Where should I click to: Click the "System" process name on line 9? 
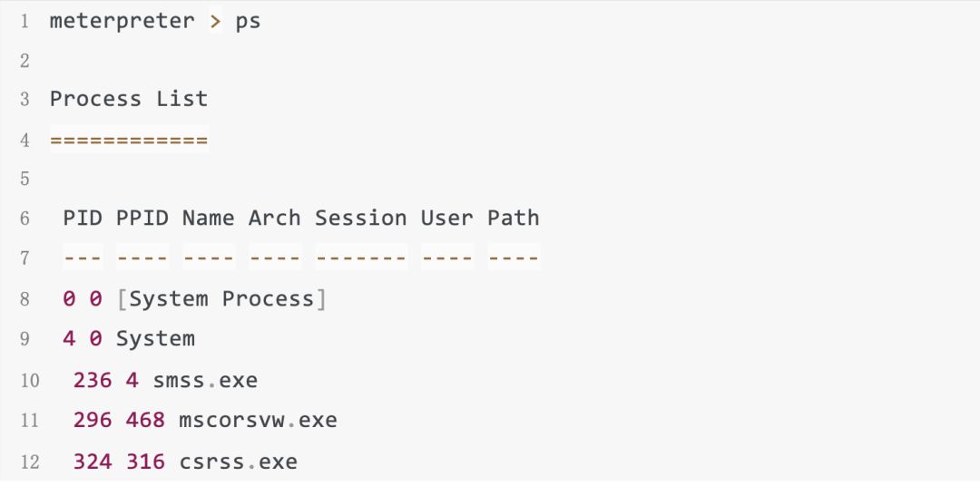[x=155, y=339]
